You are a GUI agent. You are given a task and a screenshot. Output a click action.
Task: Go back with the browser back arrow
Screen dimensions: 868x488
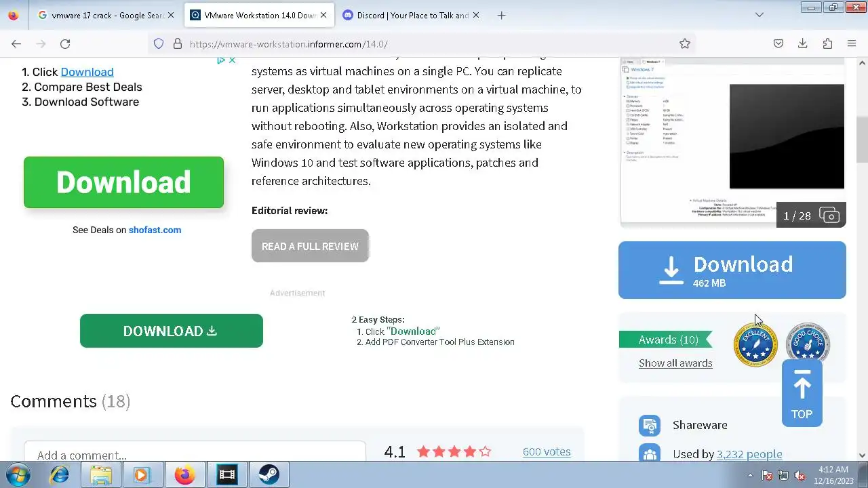[x=16, y=43]
